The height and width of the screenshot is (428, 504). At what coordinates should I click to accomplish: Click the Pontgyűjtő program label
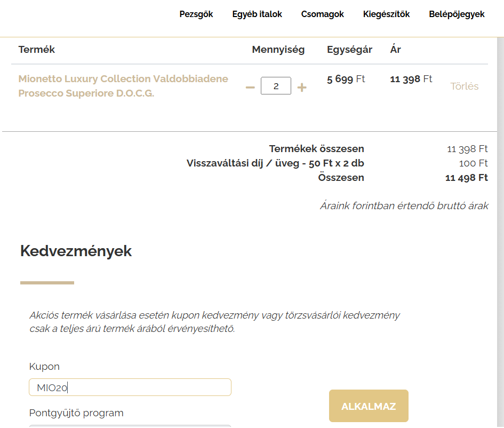click(x=76, y=413)
